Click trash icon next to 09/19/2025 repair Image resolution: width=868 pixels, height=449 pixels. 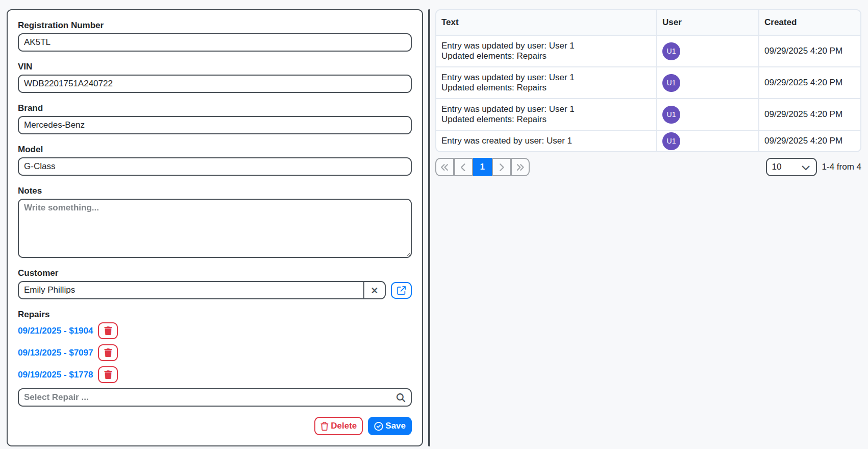click(x=108, y=375)
